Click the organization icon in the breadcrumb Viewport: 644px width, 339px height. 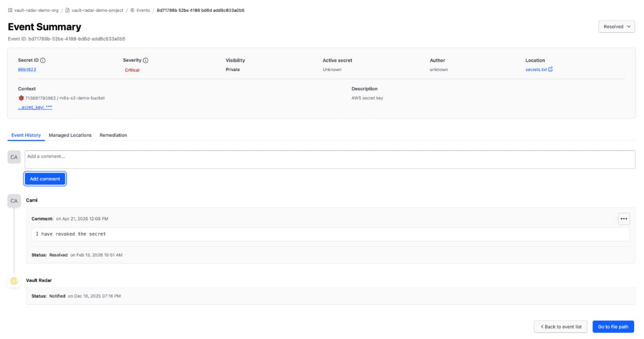10,10
